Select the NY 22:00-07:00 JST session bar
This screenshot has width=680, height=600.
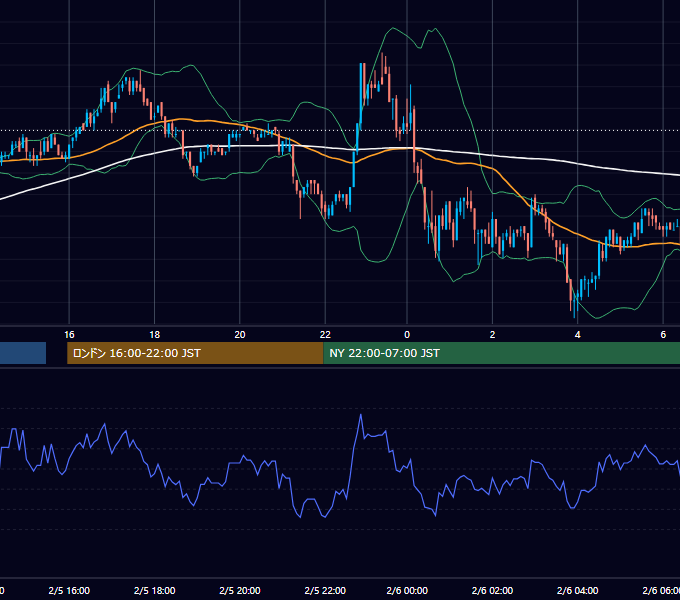click(501, 353)
